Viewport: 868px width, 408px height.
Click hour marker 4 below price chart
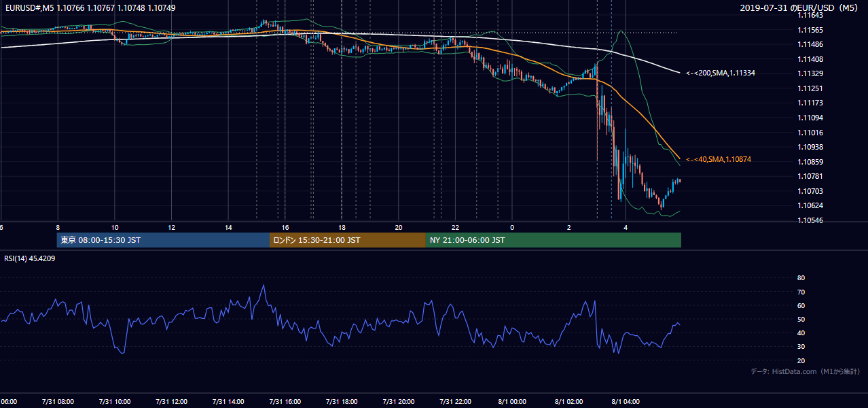[626, 227]
